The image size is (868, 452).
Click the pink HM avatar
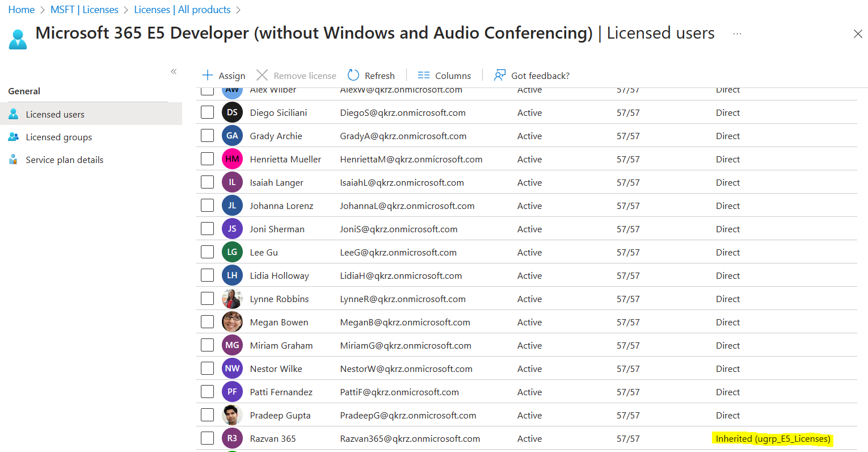pos(232,159)
